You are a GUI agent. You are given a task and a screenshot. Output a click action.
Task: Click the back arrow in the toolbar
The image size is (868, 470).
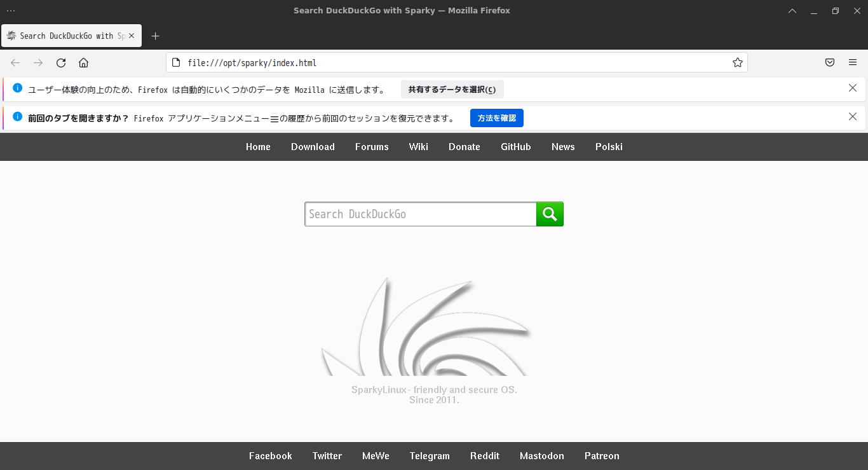(15, 62)
